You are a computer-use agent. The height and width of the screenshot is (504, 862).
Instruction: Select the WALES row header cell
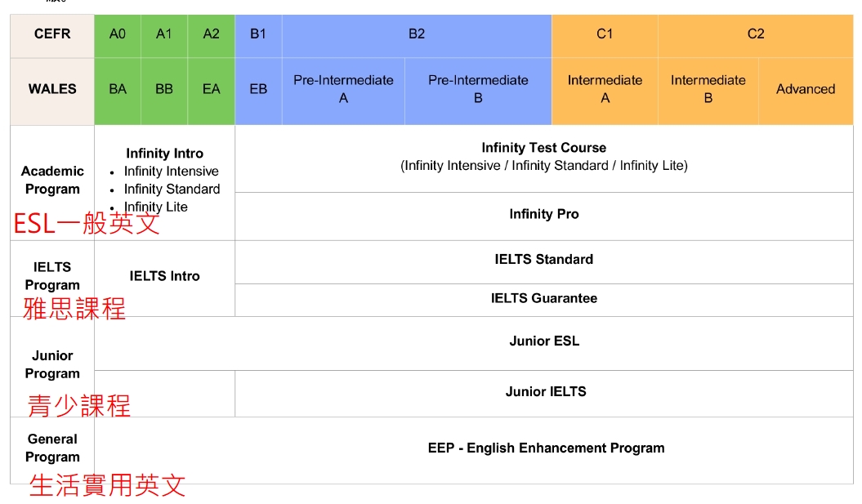tap(52, 89)
